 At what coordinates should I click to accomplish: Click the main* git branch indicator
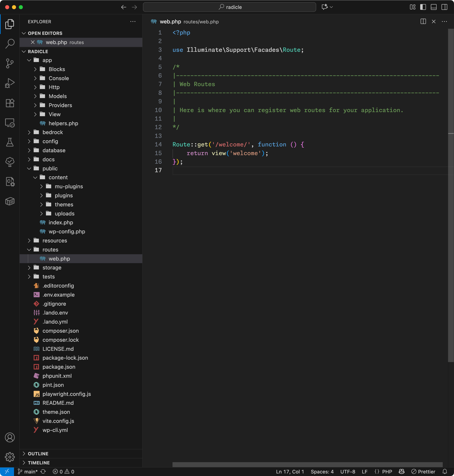click(31, 471)
